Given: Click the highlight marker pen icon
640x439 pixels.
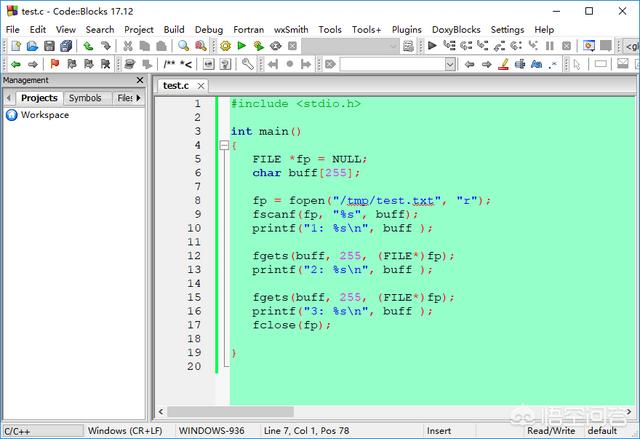Looking at the screenshot, I should pyautogui.click(x=504, y=64).
